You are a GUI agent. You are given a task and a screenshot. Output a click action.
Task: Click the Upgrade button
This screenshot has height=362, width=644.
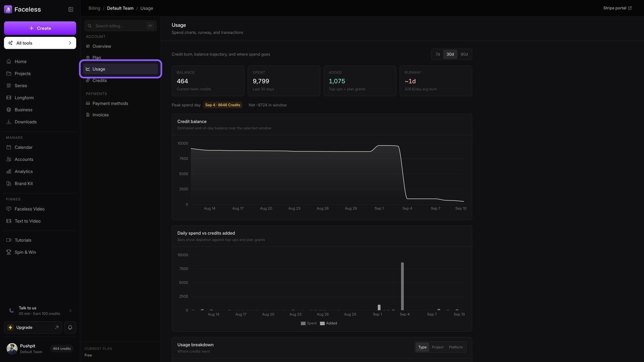tap(34, 327)
